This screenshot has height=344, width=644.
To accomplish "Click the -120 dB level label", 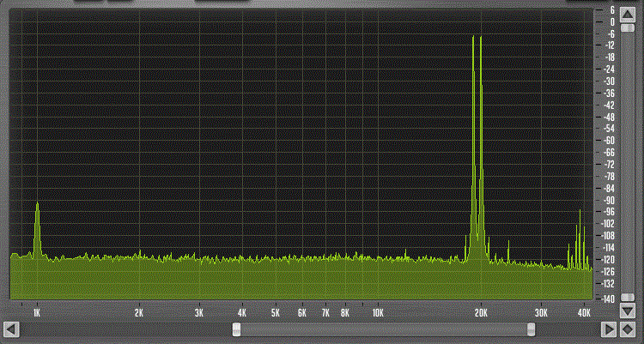I will tap(608, 259).
